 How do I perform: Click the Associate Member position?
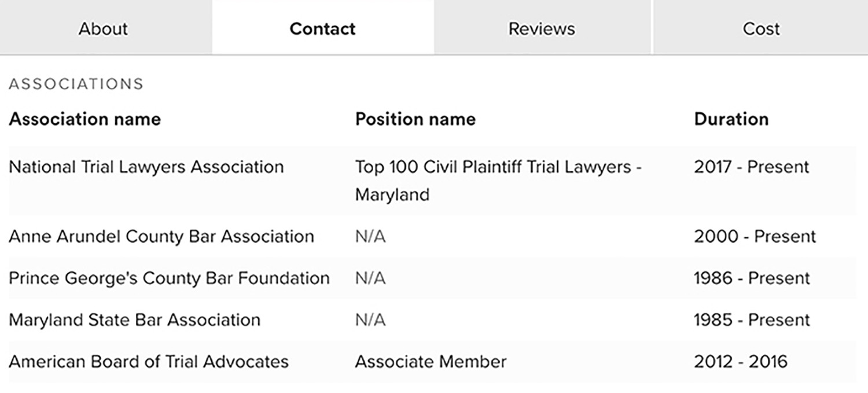pyautogui.click(x=431, y=362)
